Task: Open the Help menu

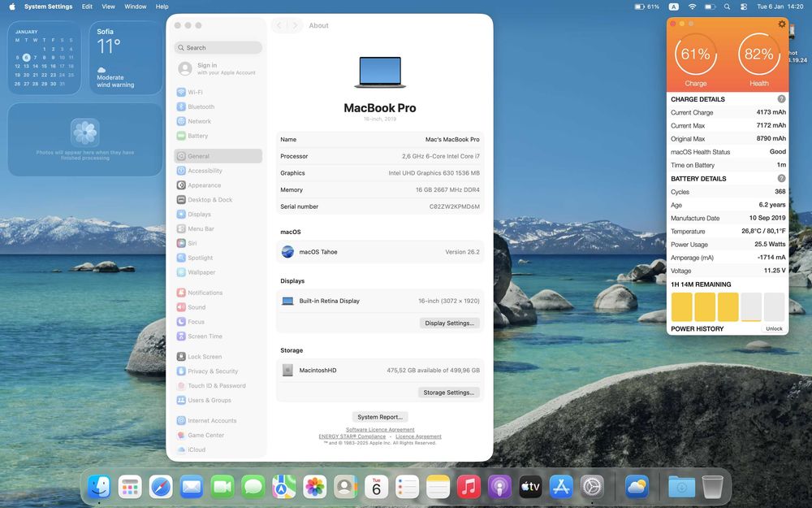Action: [x=162, y=7]
